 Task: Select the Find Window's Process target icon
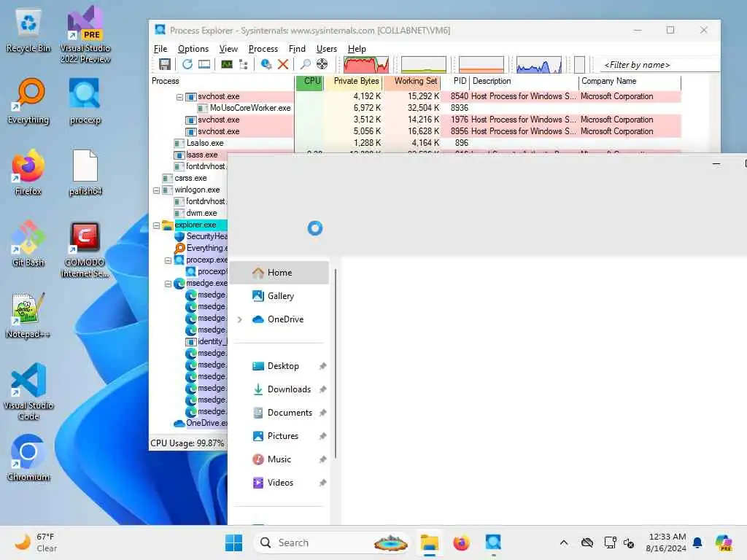[x=322, y=64]
